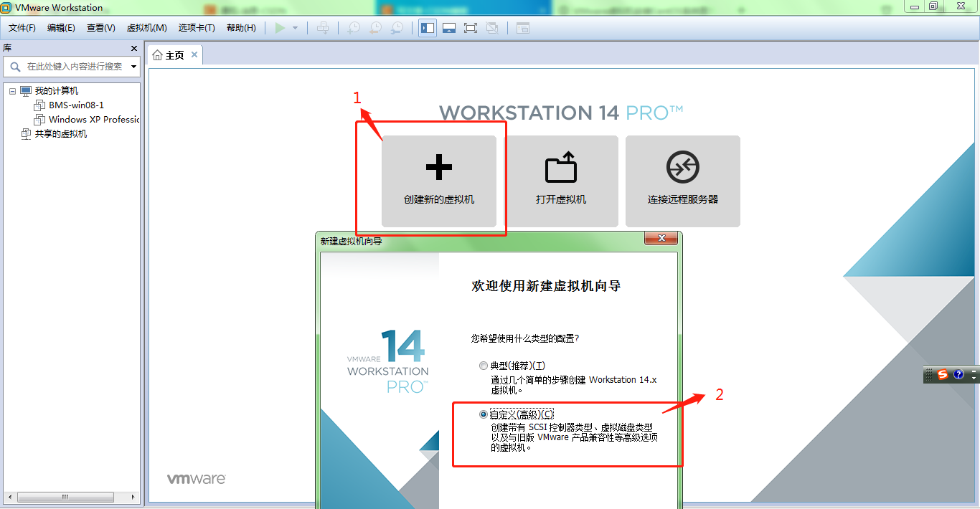The height and width of the screenshot is (509, 980).
Task: Power on the virtual machine with the play icon
Action: point(280,28)
